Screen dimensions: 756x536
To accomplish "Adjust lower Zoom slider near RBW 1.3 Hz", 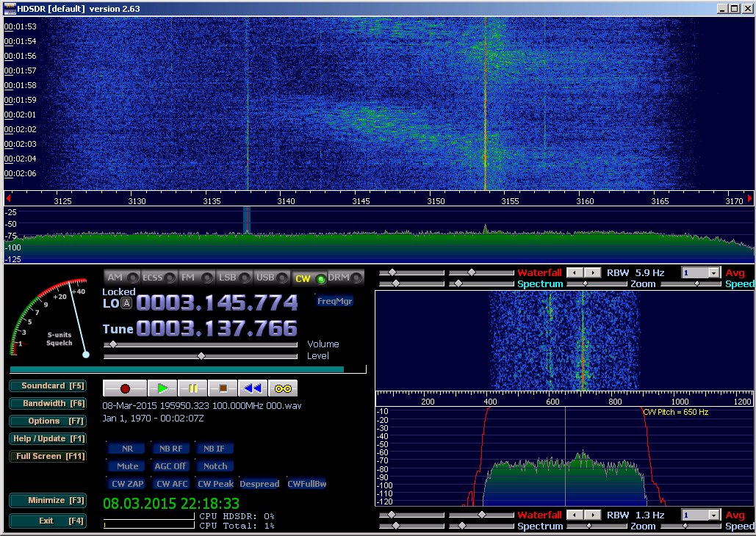I will [597, 526].
